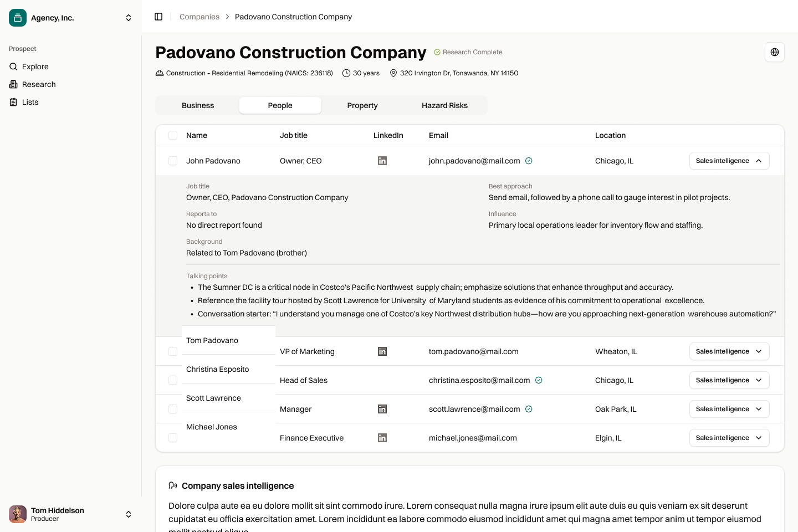Open Scott Lawrence's LinkedIn profile icon
Screen dimensions: 798x532
[x=382, y=409]
